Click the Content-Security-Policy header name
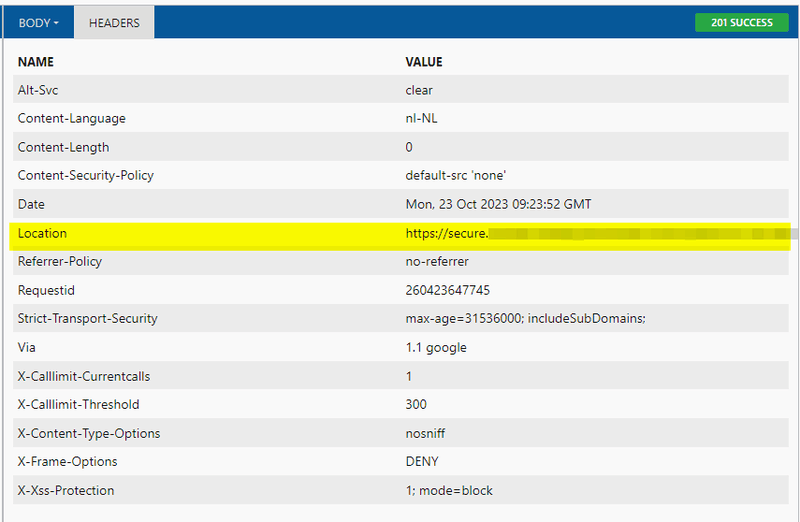 pos(86,176)
